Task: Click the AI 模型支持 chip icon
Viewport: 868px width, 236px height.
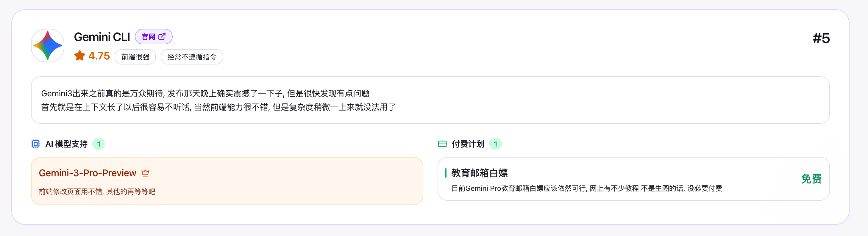Action: pos(36,144)
